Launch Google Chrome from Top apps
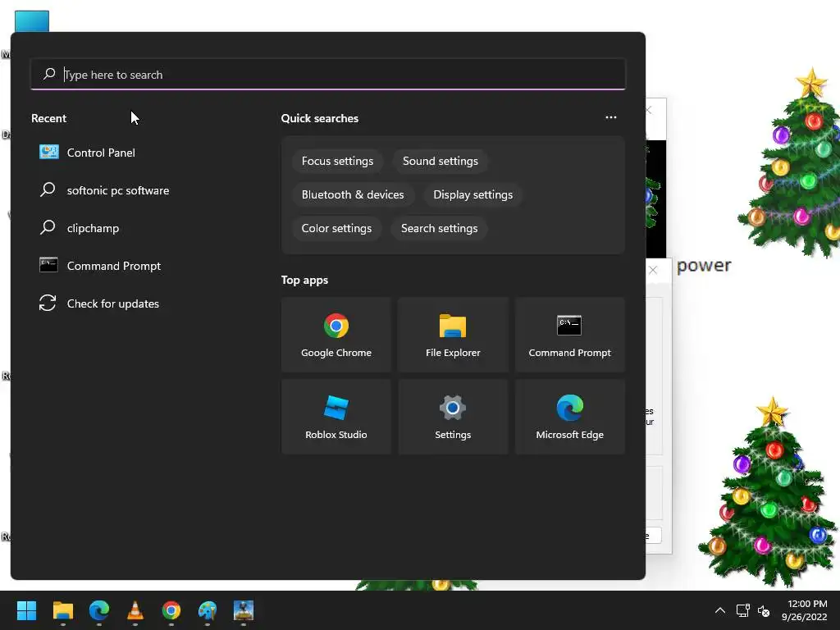Viewport: 840px width, 630px height. coord(336,335)
